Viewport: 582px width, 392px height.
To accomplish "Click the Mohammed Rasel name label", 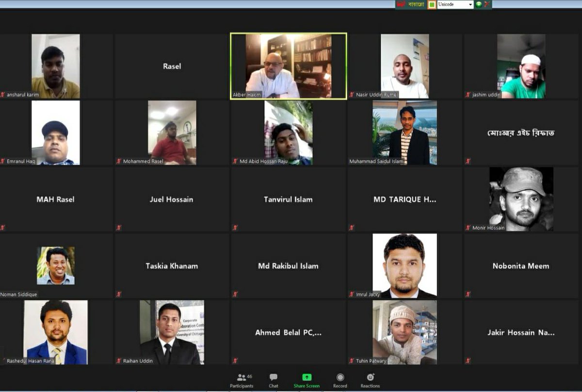I will (143, 161).
